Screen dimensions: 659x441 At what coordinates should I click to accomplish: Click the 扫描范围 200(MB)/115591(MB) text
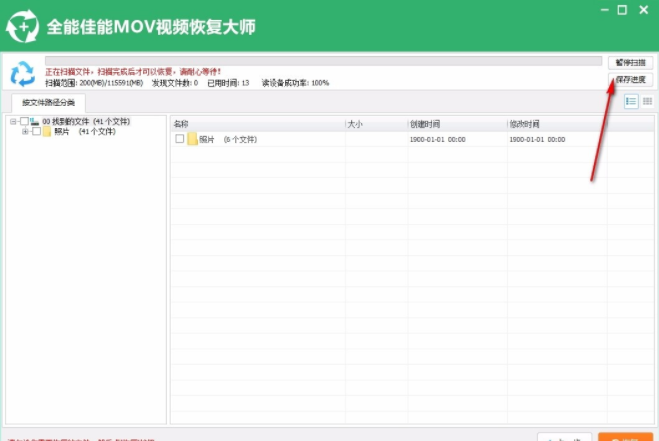click(x=94, y=83)
